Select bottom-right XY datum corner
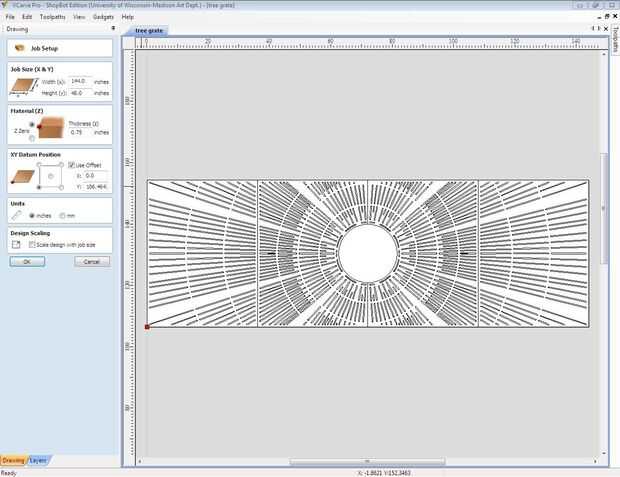Image resolution: width=620 pixels, height=477 pixels. pyautogui.click(x=61, y=187)
